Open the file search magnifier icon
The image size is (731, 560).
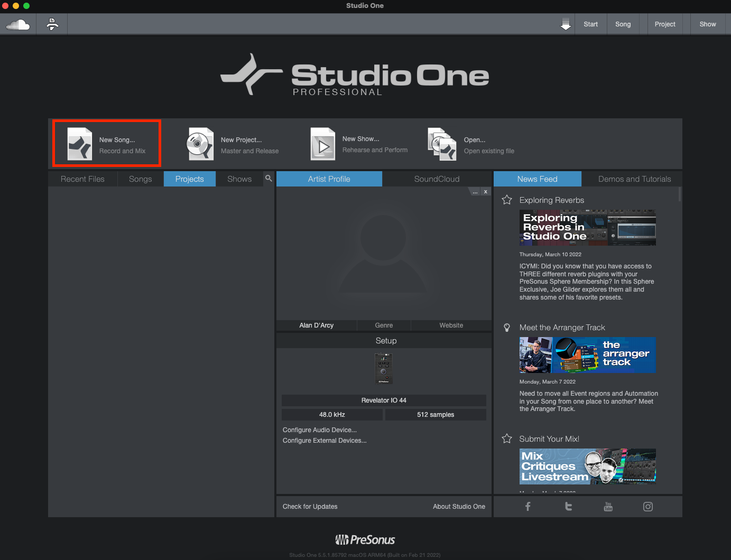click(269, 179)
